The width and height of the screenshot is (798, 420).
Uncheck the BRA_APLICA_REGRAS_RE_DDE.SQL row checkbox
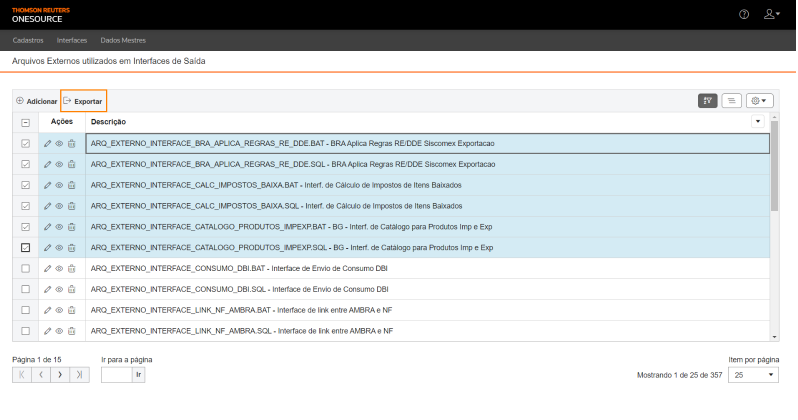[25, 164]
